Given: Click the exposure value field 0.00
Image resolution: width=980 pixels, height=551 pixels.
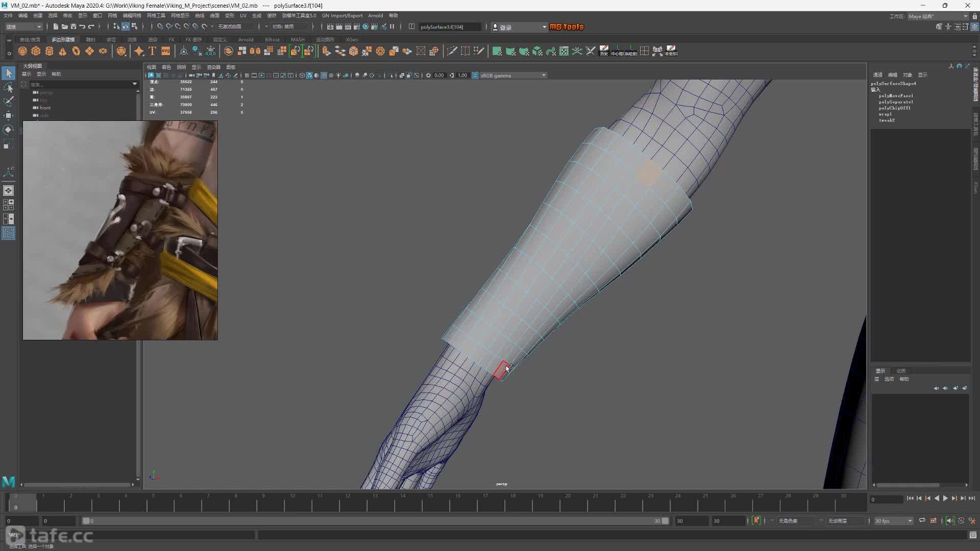Looking at the screenshot, I should tap(439, 76).
